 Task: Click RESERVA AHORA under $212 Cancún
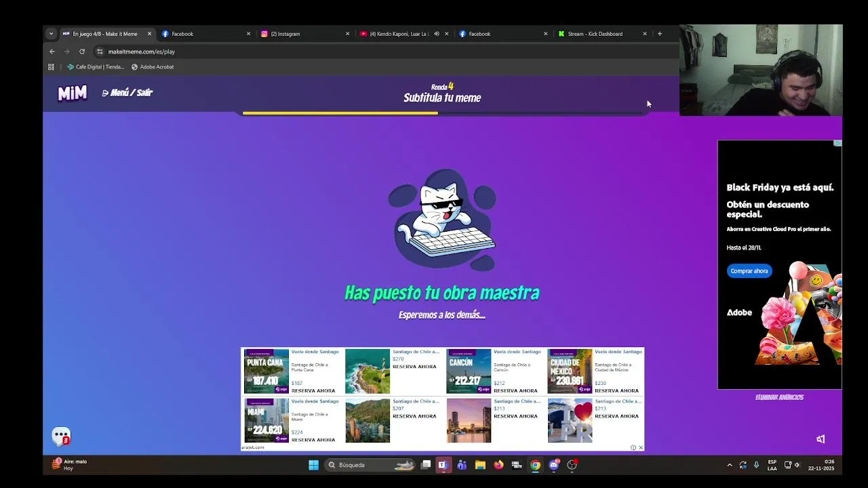515,390
